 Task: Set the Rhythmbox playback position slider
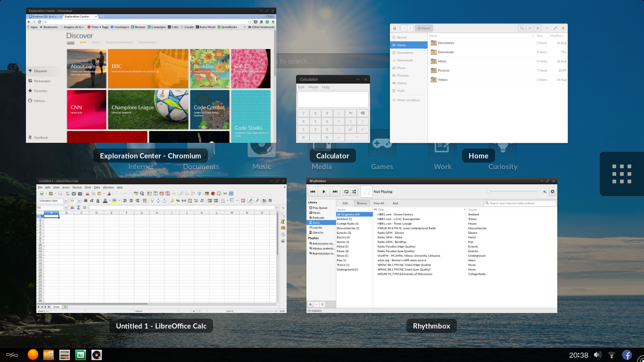[x=513, y=192]
